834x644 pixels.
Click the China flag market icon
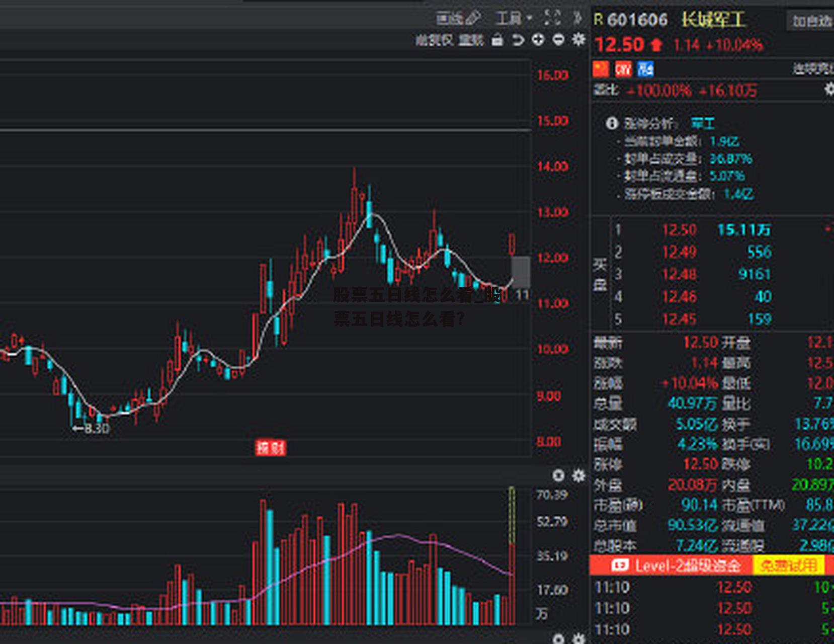(x=601, y=68)
